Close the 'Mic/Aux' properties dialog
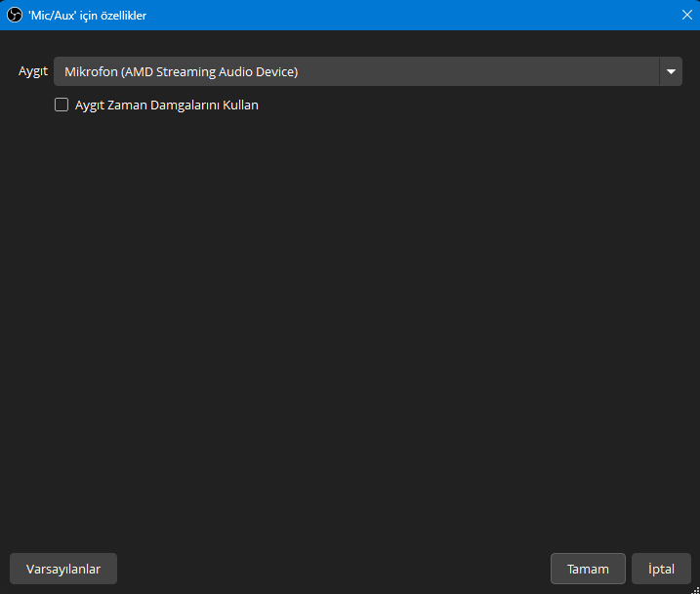 pos(687,15)
